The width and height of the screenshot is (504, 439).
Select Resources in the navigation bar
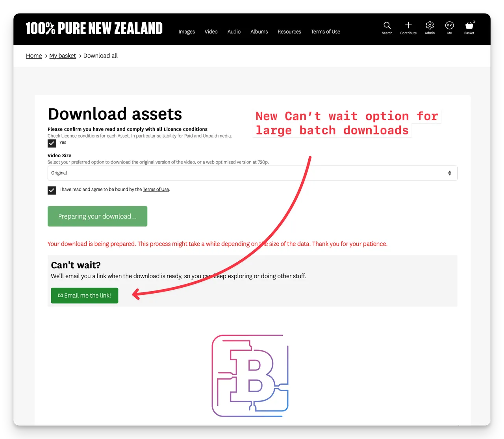pos(289,32)
